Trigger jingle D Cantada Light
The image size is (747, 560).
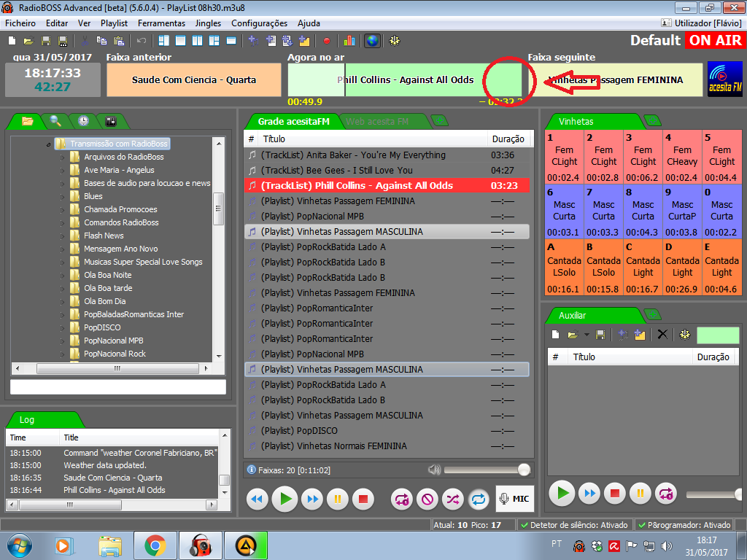point(682,267)
